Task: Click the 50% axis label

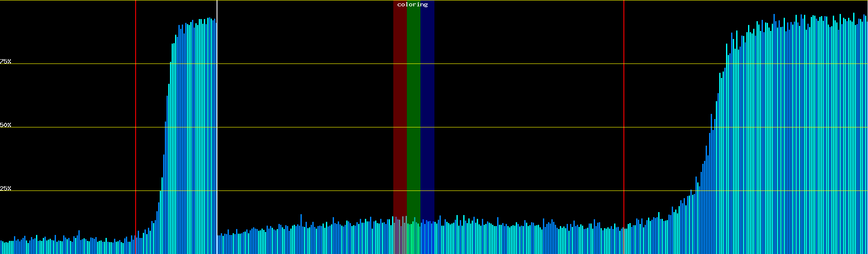Action: [x=6, y=125]
